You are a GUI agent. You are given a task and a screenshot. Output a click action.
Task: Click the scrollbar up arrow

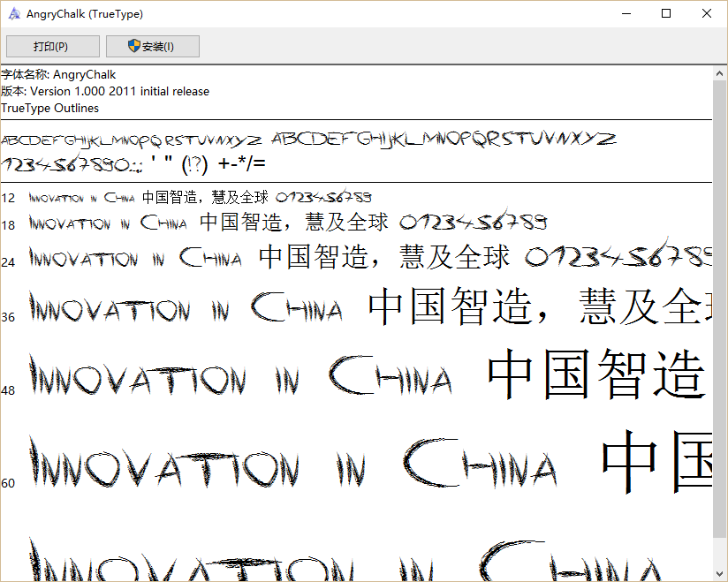click(x=720, y=73)
